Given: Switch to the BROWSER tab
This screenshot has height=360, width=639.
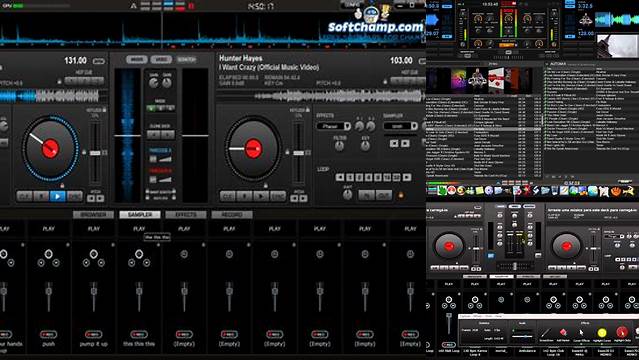Looking at the screenshot, I should [x=93, y=214].
